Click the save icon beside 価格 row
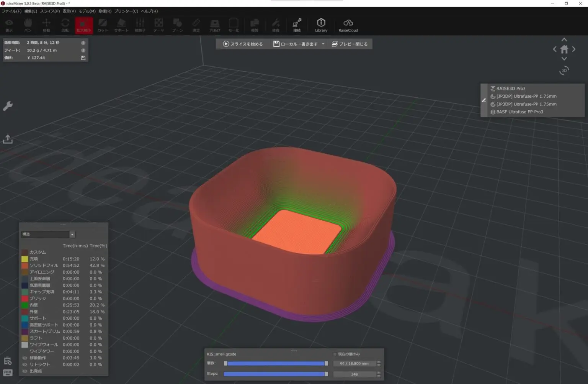This screenshot has width=588, height=384. click(83, 58)
